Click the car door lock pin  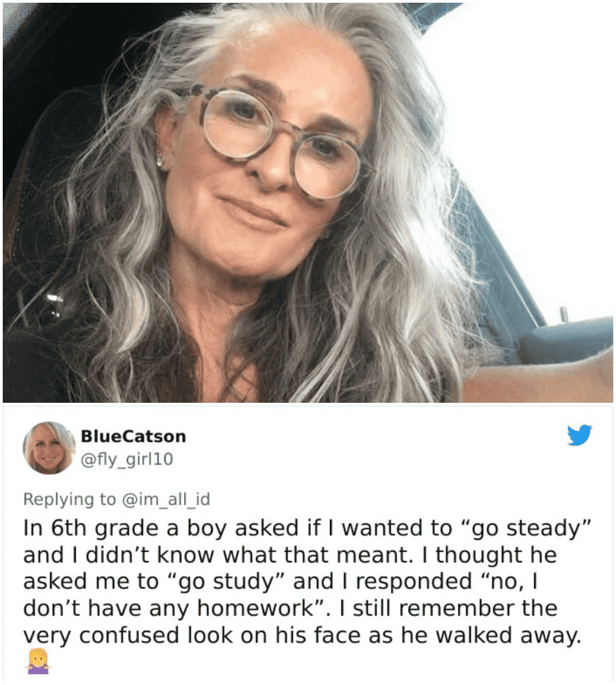tap(563, 314)
